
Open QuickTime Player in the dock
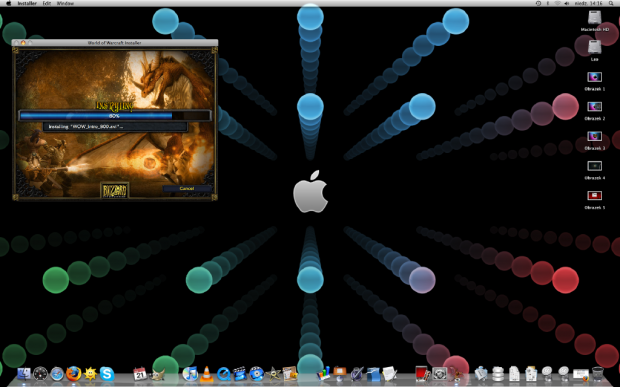[x=223, y=374]
